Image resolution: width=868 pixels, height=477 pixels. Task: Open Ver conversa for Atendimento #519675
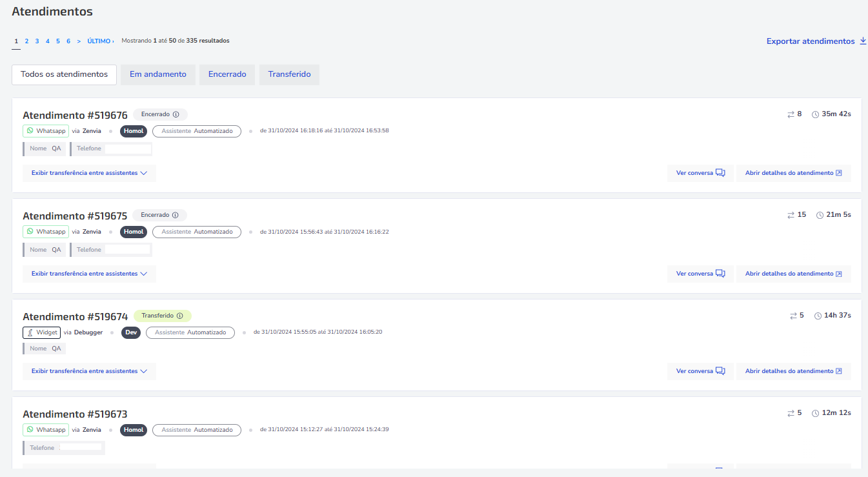[700, 274]
